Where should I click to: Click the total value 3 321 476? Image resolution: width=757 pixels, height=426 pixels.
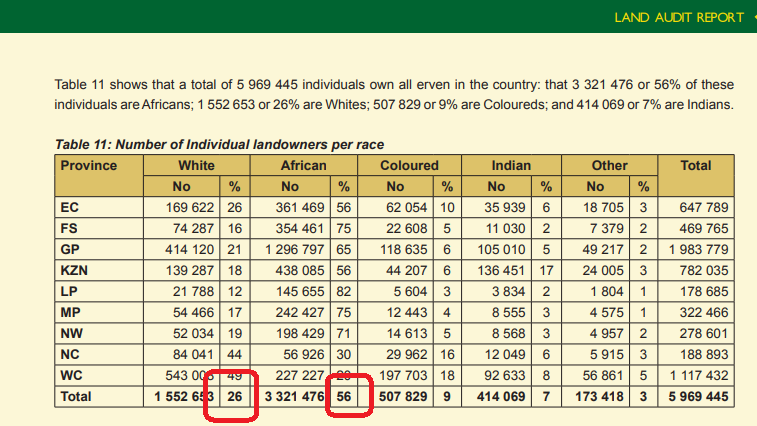(294, 397)
